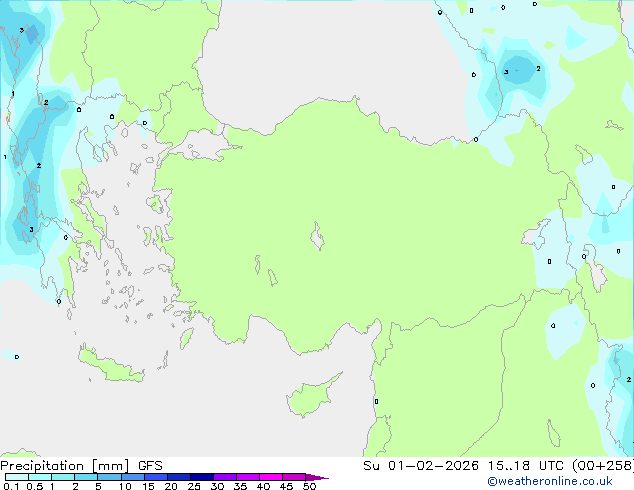Click the '0.1' legend scale label
The image size is (634, 490).
click(x=11, y=486)
